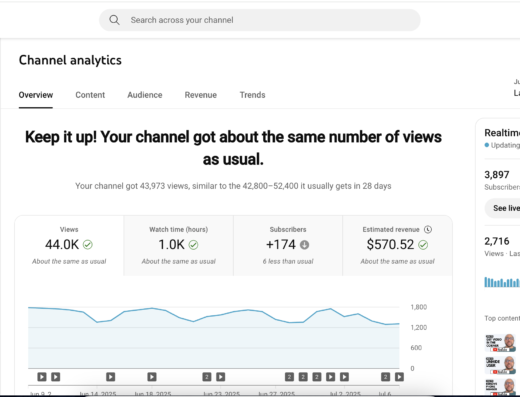Open the first Top content video thumbnail
The image size is (520, 397).
point(500,343)
